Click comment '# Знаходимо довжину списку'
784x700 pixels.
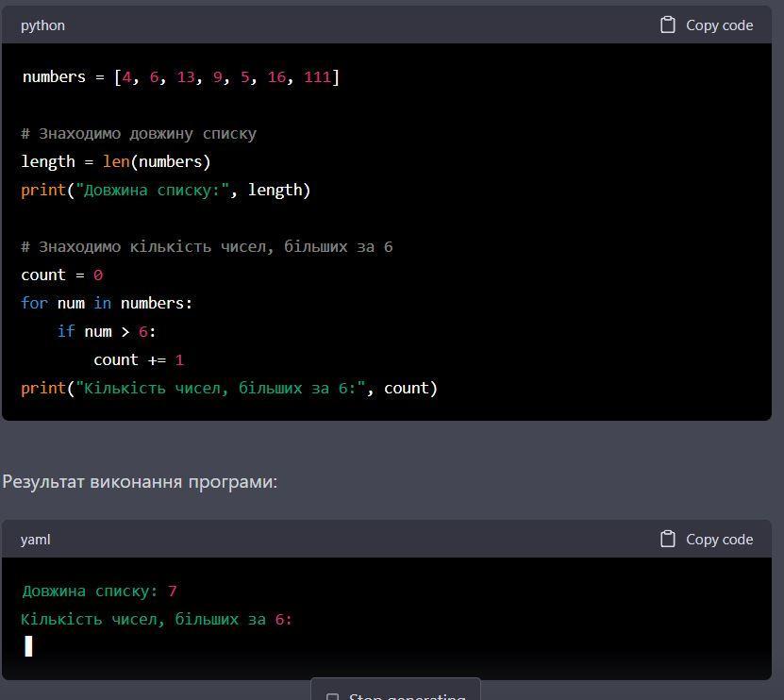(139, 134)
